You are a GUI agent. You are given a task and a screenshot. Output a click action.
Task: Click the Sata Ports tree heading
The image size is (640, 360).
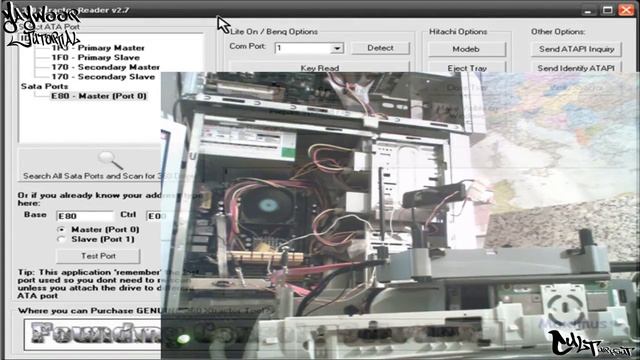click(44, 86)
